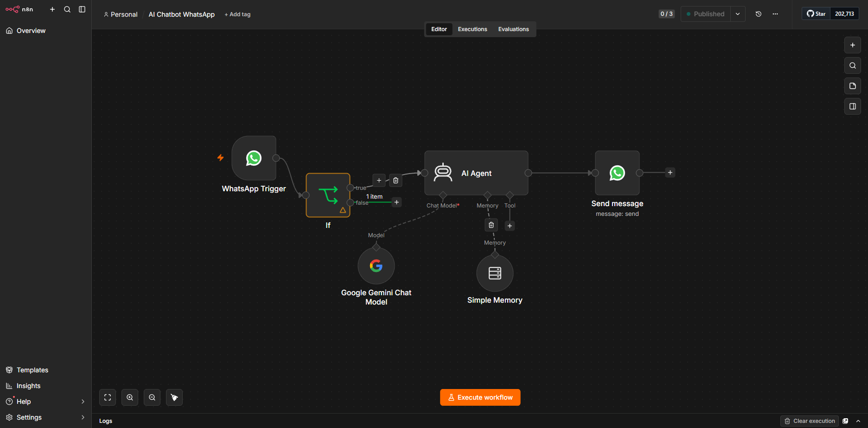This screenshot has width=868, height=428.
Task: Click the 202,713 star count
Action: click(844, 14)
